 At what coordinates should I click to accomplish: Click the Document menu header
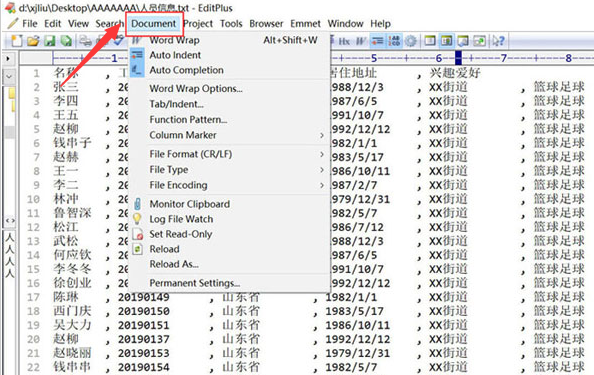pyautogui.click(x=154, y=23)
